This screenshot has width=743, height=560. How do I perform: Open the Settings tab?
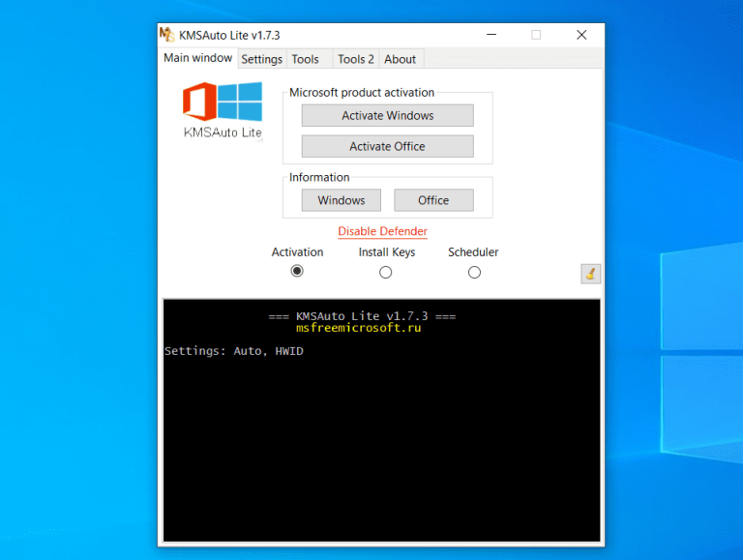click(x=261, y=59)
